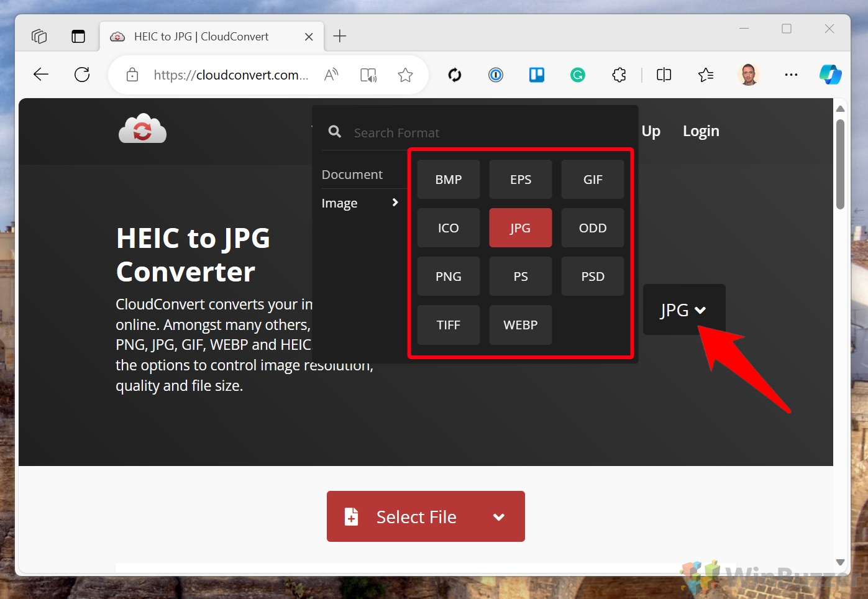Open the Extensions puzzle piece icon
Screen dimensions: 868x599
pyautogui.click(x=619, y=75)
